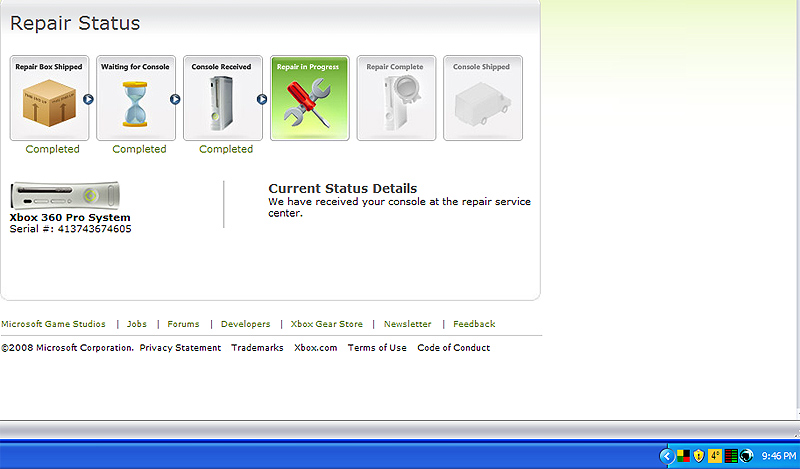
Task: Click Completed under Repair Box Shipped
Action: 53,149
